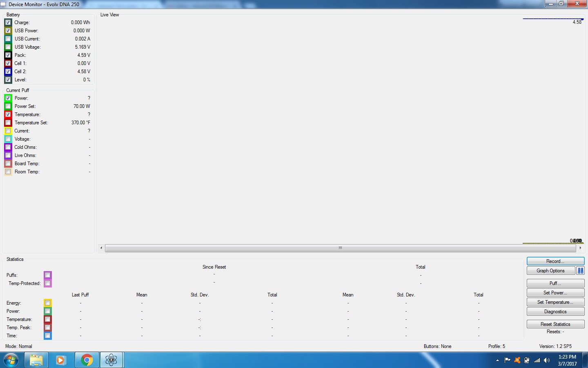Uncheck the Charge checkbox in Battery
The width and height of the screenshot is (588, 368).
pyautogui.click(x=8, y=22)
